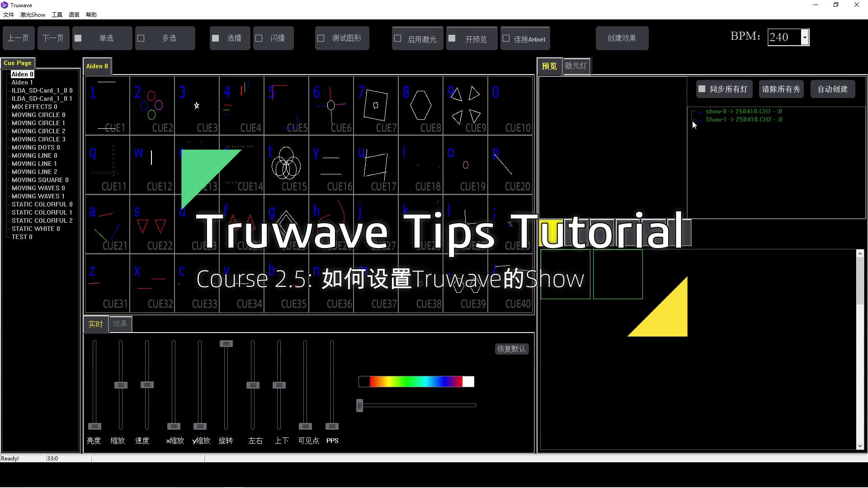Select the CUE2 colored circles pattern
868x488 pixels.
[x=152, y=105]
